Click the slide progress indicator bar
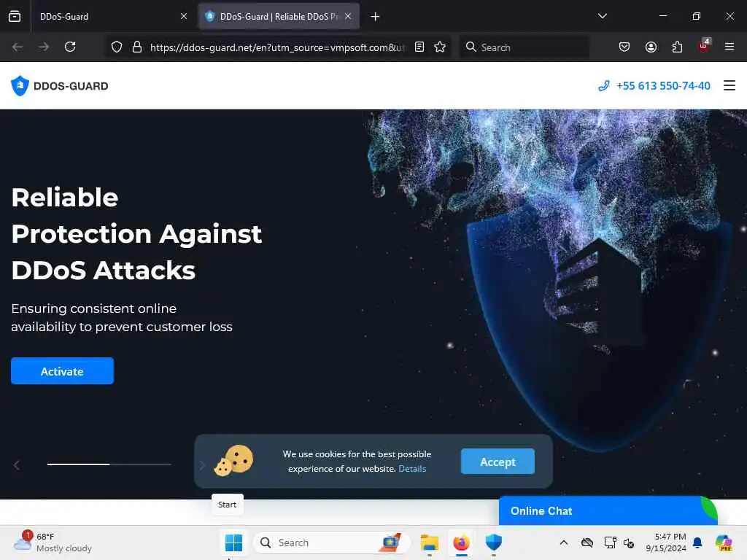 pos(109,464)
